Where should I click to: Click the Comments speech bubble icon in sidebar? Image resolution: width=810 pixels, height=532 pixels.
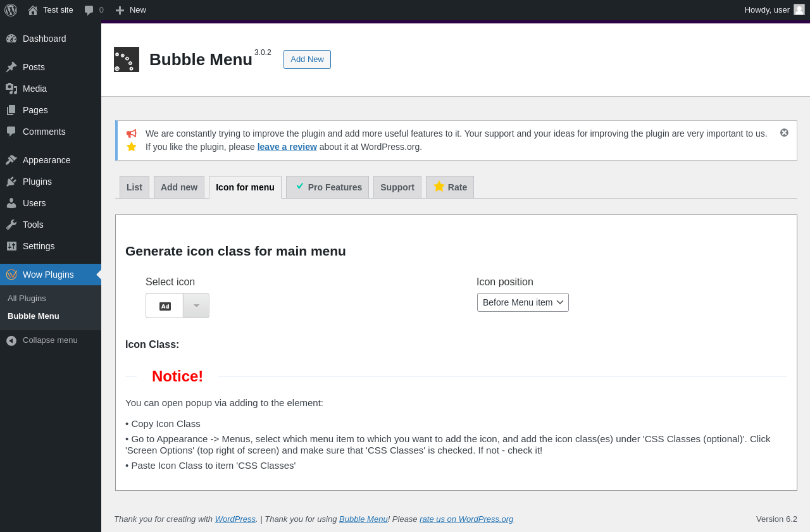11,132
